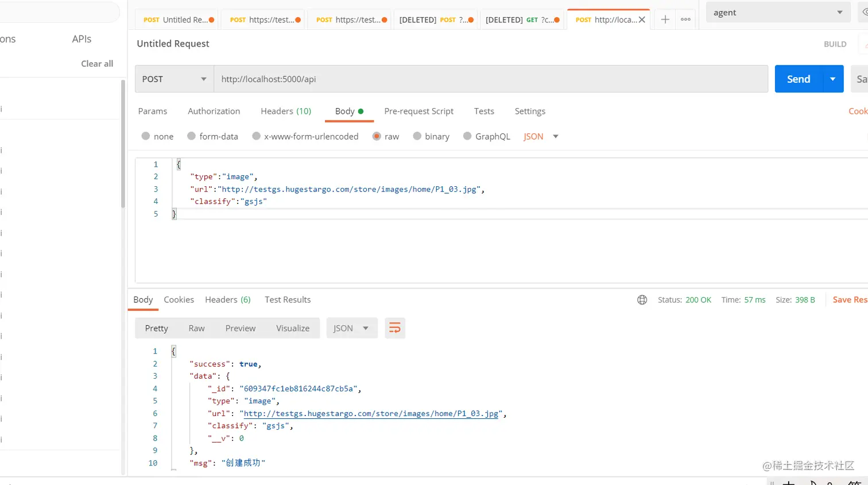Expand the POST method dropdown
868x485 pixels.
point(174,79)
